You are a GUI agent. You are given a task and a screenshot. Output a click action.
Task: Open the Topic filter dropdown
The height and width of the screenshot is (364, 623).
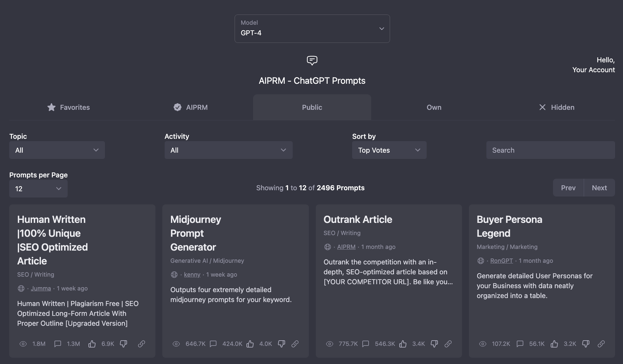click(x=57, y=150)
